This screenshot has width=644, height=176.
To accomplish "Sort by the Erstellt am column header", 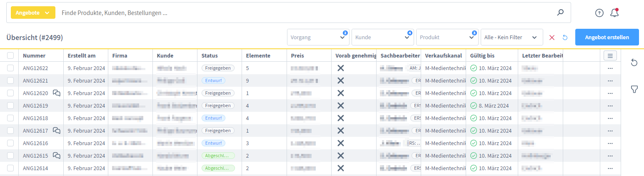I will pos(82,55).
